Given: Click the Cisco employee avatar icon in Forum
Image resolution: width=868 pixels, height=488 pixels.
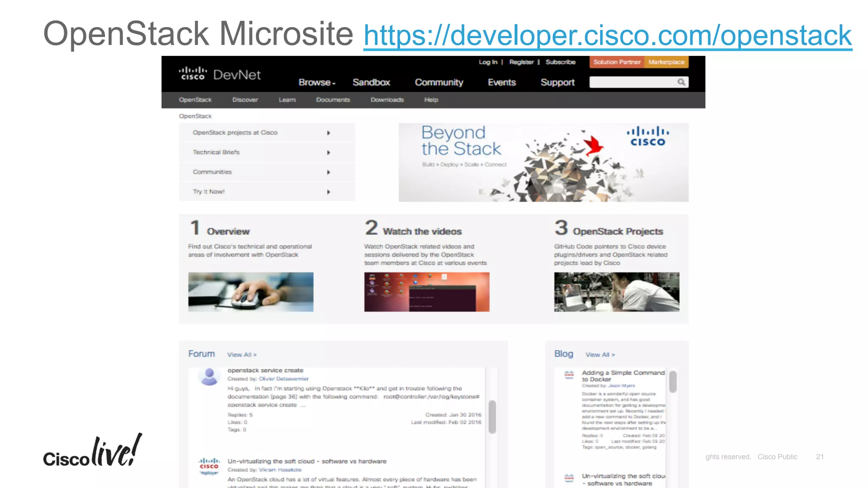Looking at the screenshot, I should pyautogui.click(x=209, y=466).
